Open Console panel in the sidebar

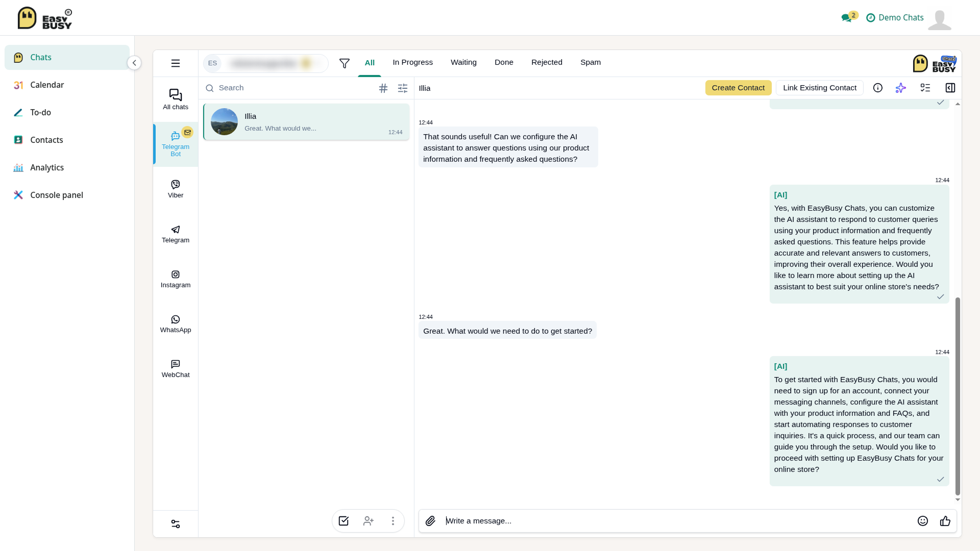(67, 195)
